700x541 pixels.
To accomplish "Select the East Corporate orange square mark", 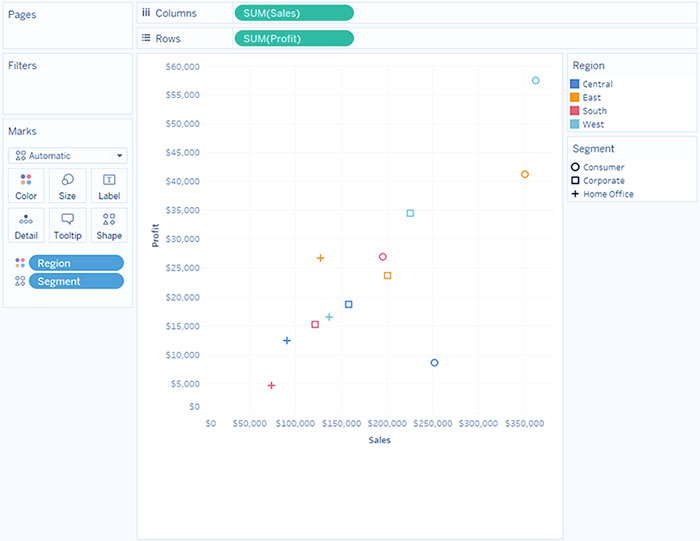I will (388, 275).
